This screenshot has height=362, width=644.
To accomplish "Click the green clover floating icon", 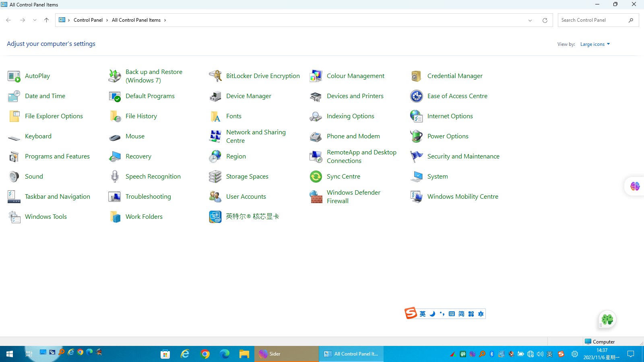I will pyautogui.click(x=607, y=320).
